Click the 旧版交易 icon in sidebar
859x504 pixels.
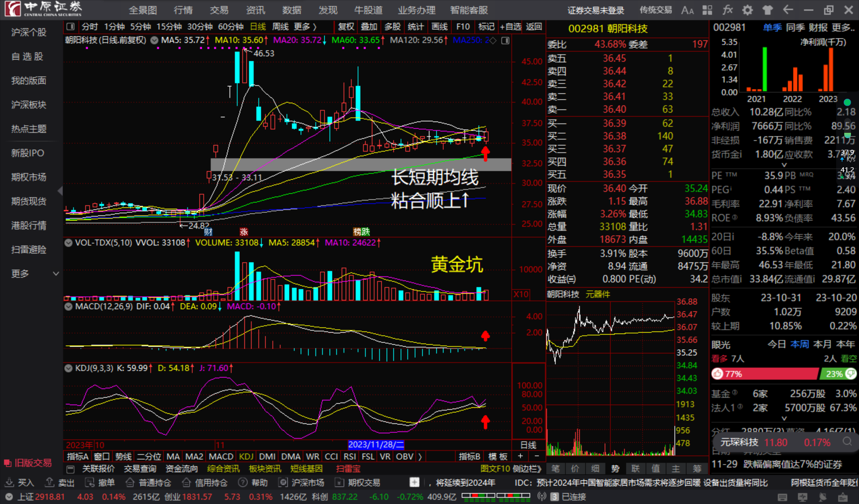(x=8, y=462)
